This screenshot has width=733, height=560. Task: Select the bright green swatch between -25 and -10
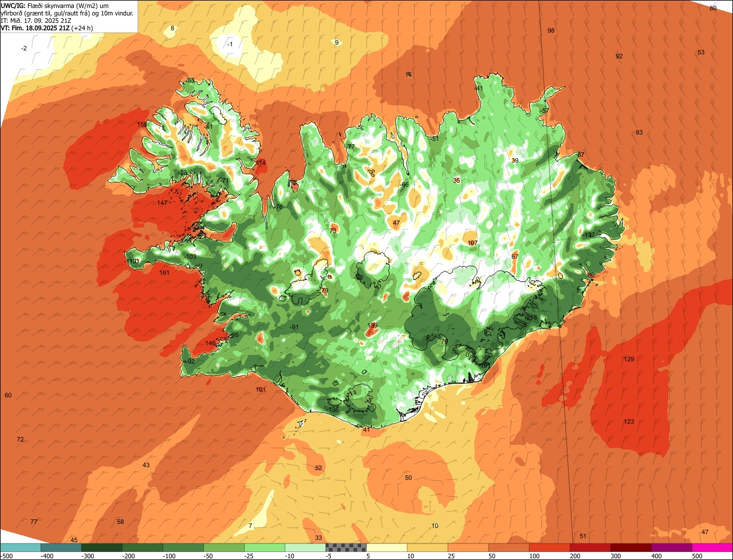tap(305, 547)
